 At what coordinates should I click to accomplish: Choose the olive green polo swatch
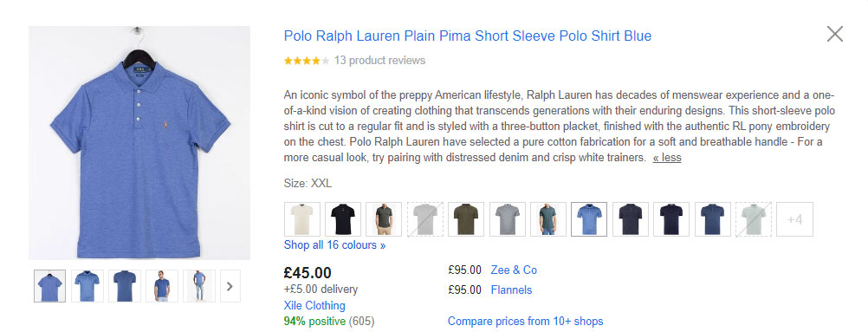[466, 219]
